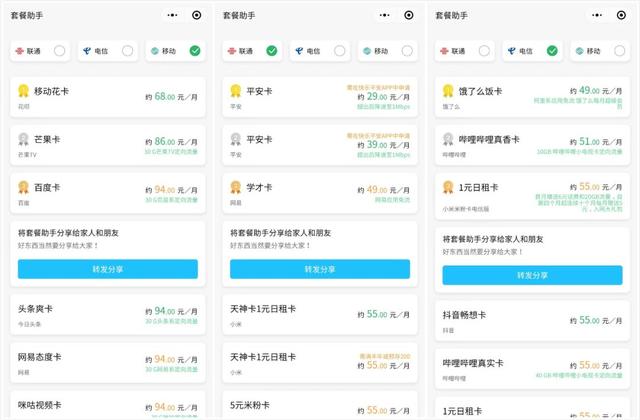Image resolution: width=640 pixels, height=420 pixels.
Task: Click the 移动 logo on left screen
Action: click(x=155, y=51)
